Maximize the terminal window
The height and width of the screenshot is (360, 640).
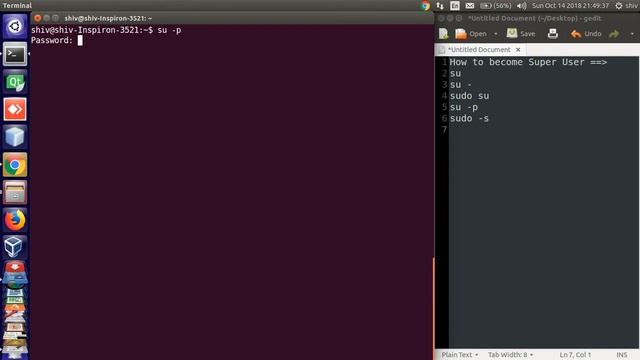click(x=56, y=18)
